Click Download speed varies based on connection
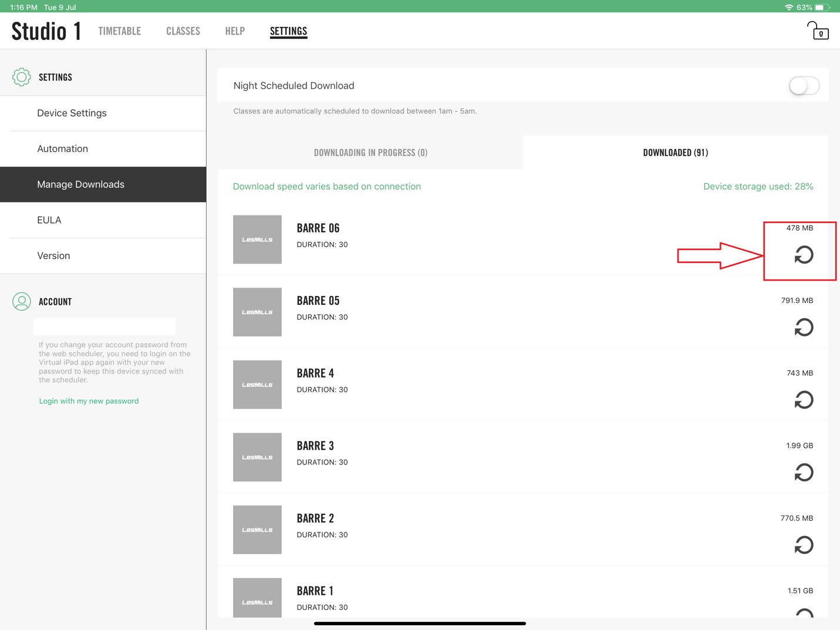The image size is (840, 630). point(327,187)
